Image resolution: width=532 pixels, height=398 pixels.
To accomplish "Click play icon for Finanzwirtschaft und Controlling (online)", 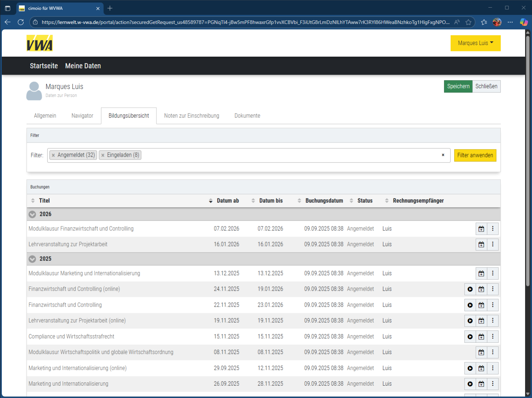I will pos(470,289).
